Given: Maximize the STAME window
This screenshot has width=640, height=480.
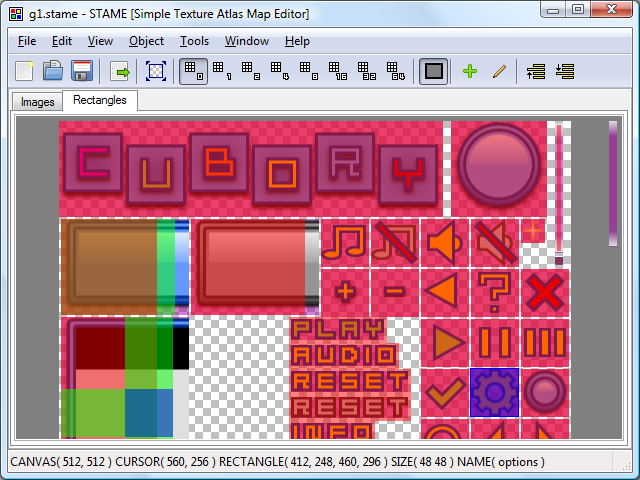Looking at the screenshot, I should [x=578, y=9].
